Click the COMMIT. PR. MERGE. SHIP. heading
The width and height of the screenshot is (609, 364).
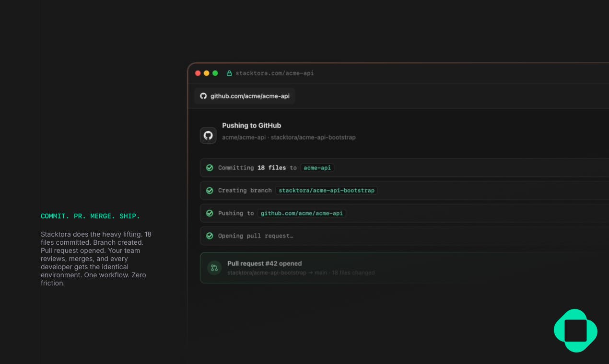(91, 216)
